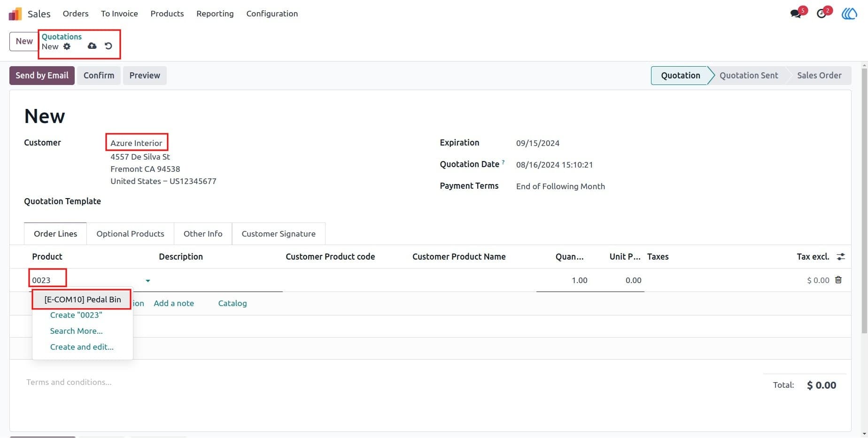
Task: Click the Quotations breadcrumb link
Action: (x=62, y=37)
